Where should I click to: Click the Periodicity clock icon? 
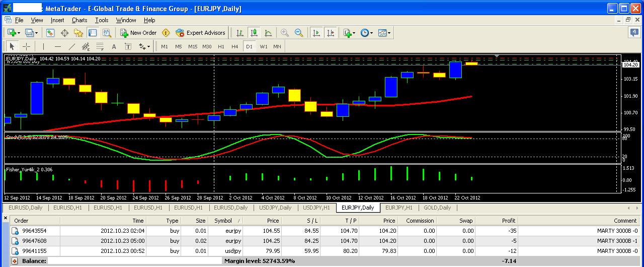click(x=364, y=33)
